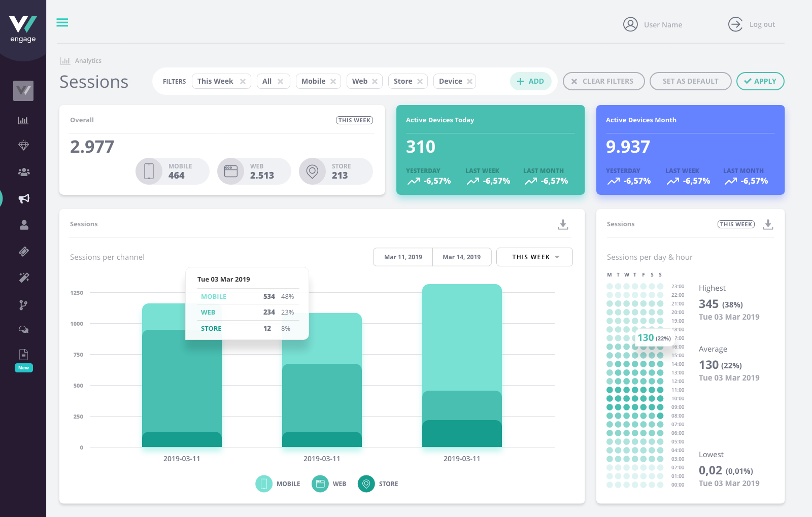Open the diamond sidebar icon
This screenshot has width=812, height=517.
[x=23, y=146]
